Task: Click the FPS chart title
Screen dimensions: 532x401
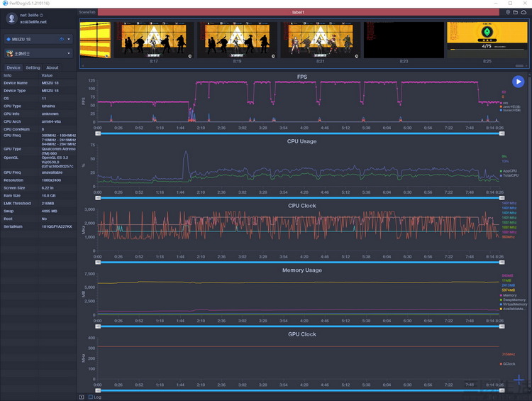Action: [x=302, y=77]
